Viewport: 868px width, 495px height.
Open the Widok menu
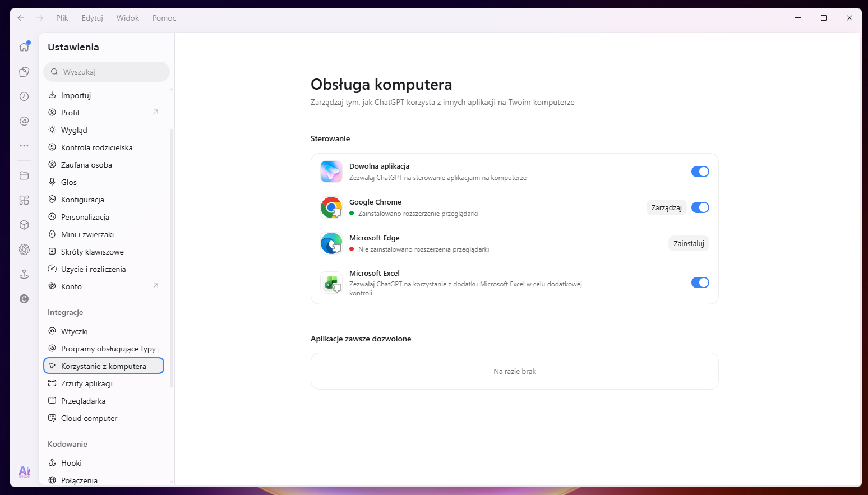(x=128, y=18)
